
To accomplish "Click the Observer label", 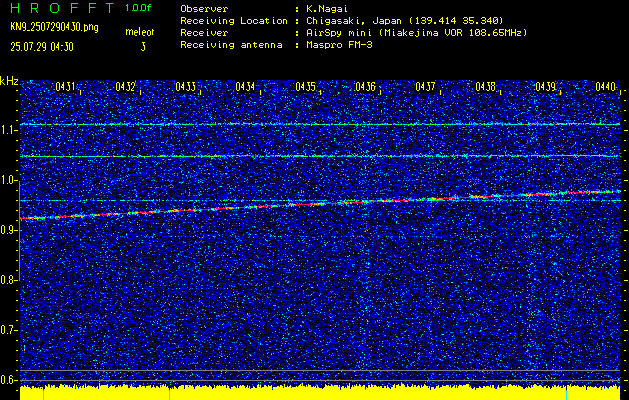I will click(x=204, y=8).
